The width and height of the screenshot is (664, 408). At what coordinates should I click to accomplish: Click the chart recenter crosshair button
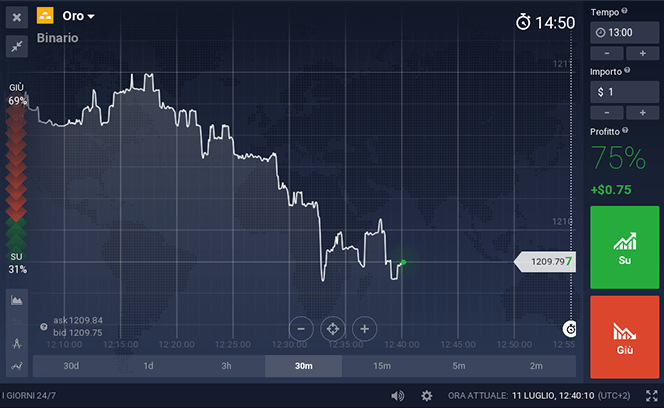coord(332,328)
